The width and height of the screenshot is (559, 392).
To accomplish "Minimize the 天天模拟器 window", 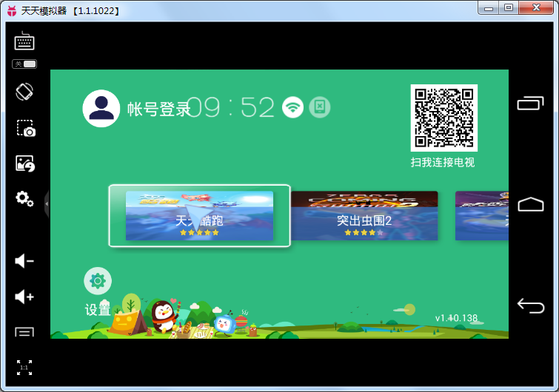I will tap(489, 8).
